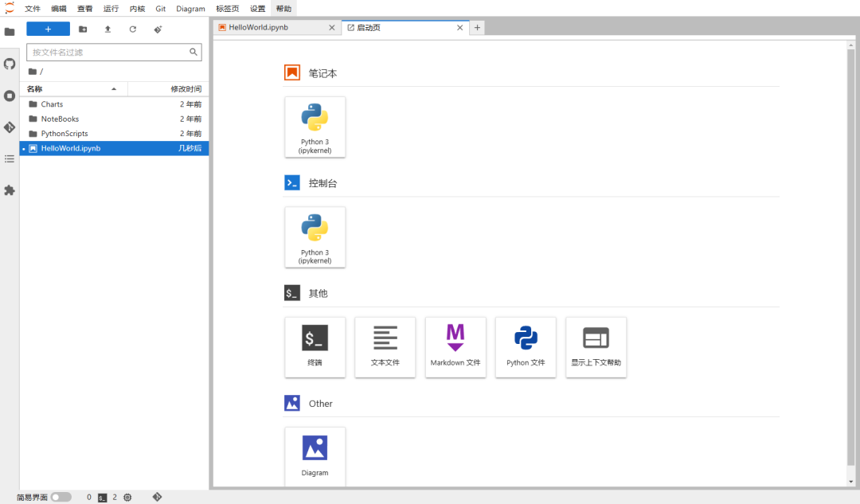Image resolution: width=860 pixels, height=504 pixels.
Task: Open the GitHub sidebar panel
Action: click(10, 64)
